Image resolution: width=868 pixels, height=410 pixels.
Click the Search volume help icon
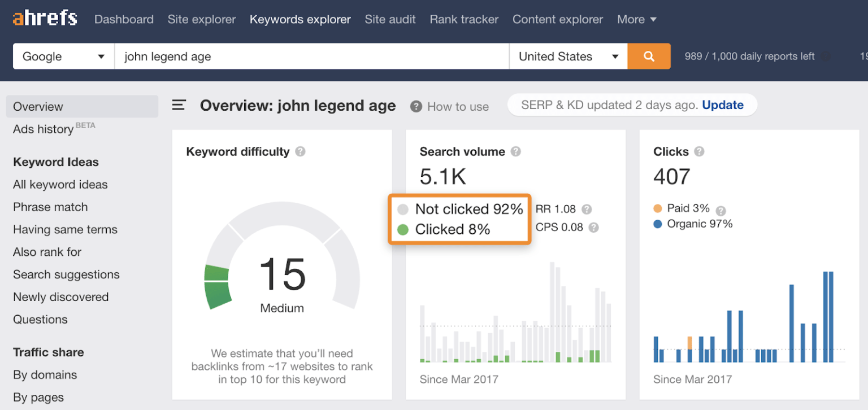516,151
